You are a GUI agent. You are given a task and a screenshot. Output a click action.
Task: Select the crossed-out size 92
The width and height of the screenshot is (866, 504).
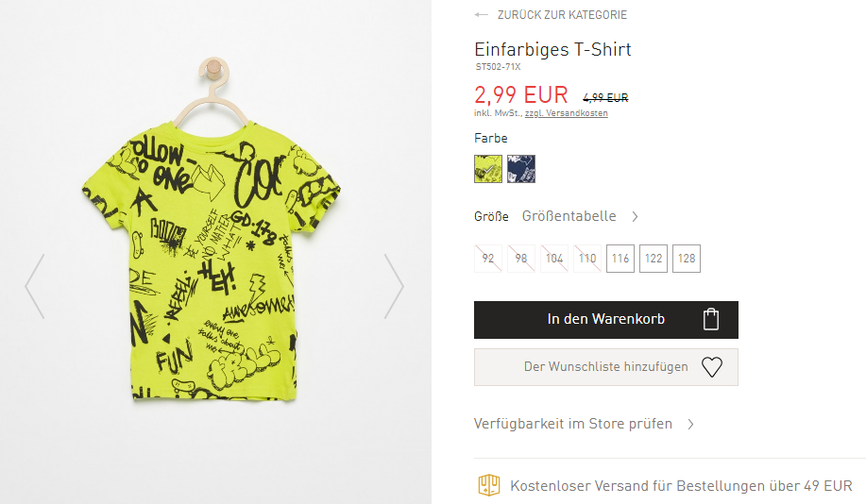pyautogui.click(x=488, y=259)
